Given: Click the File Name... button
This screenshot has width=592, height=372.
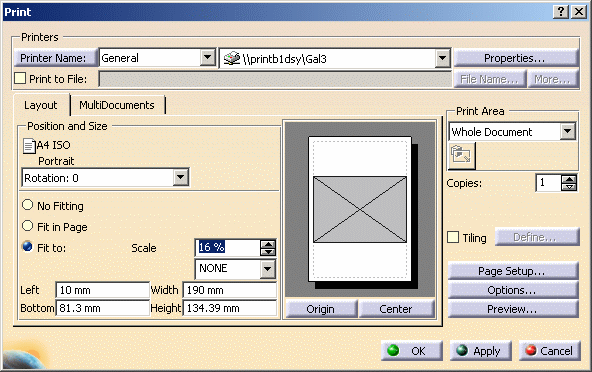Looking at the screenshot, I should (x=489, y=79).
